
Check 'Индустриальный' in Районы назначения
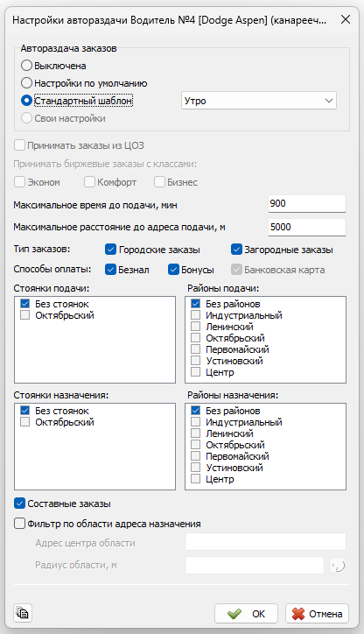click(195, 422)
